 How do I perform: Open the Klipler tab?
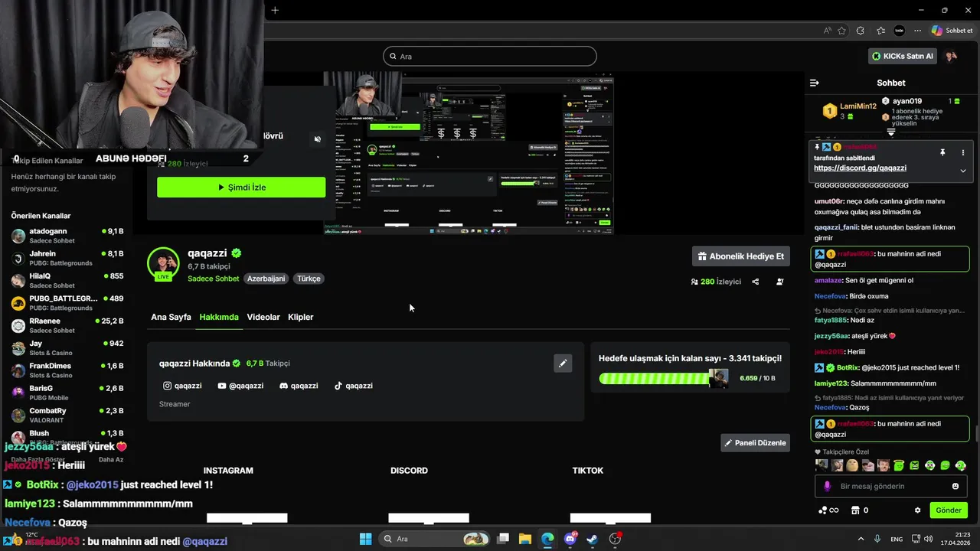point(300,317)
